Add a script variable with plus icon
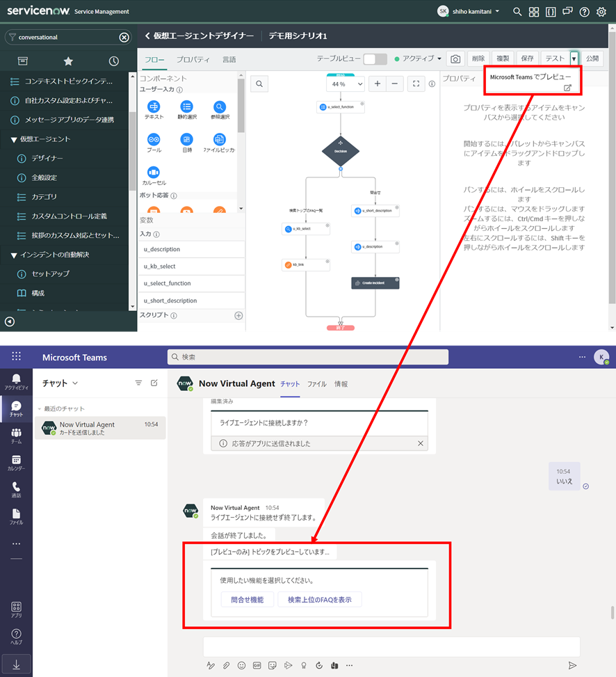This screenshot has width=616, height=677. (x=238, y=316)
